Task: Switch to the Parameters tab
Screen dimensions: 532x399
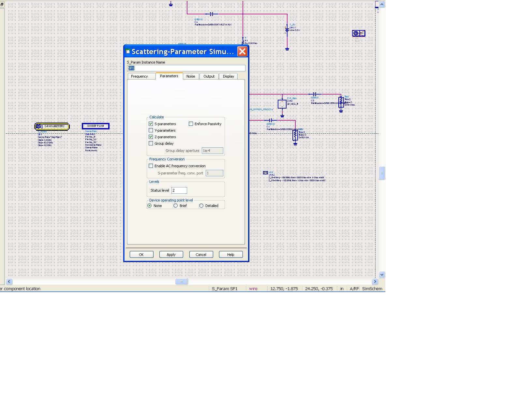Action: pos(169,76)
